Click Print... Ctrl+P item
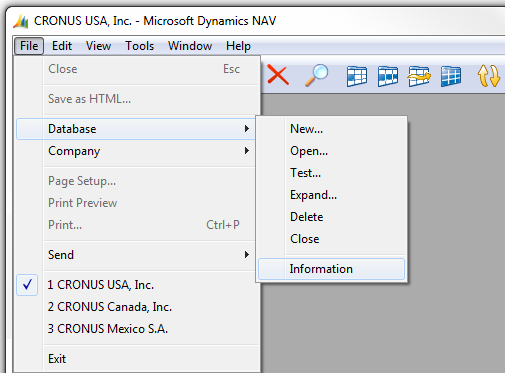The width and height of the screenshot is (505, 373). 136,225
